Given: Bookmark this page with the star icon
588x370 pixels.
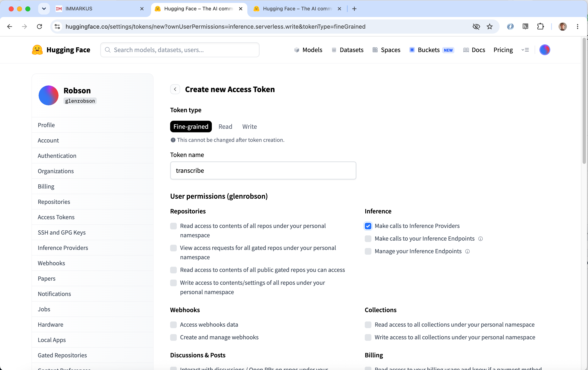Looking at the screenshot, I should 490,27.
